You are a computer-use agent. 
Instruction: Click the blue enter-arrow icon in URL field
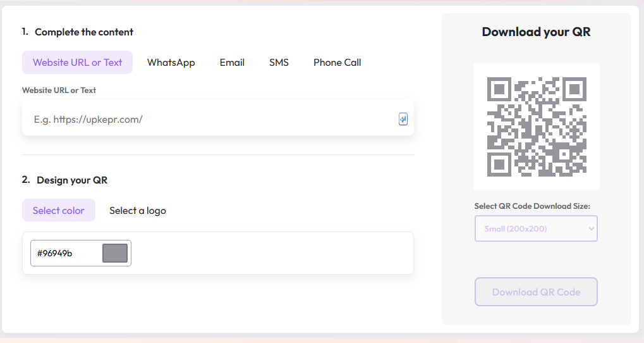pyautogui.click(x=403, y=119)
